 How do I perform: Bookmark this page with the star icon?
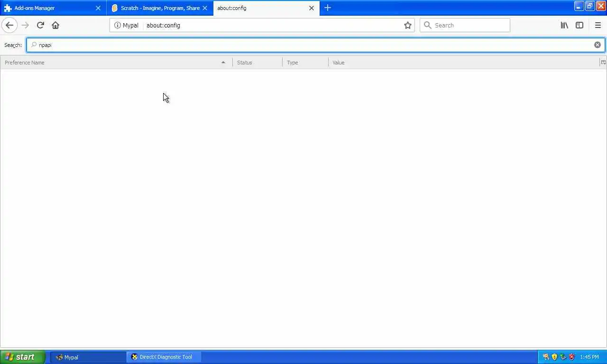tap(408, 25)
